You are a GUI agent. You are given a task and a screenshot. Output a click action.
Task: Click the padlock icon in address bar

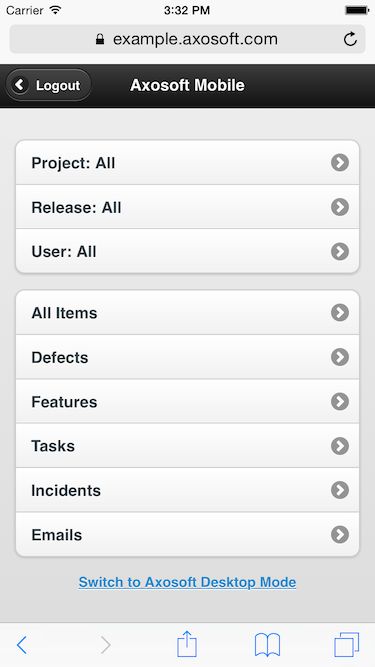pyautogui.click(x=100, y=39)
